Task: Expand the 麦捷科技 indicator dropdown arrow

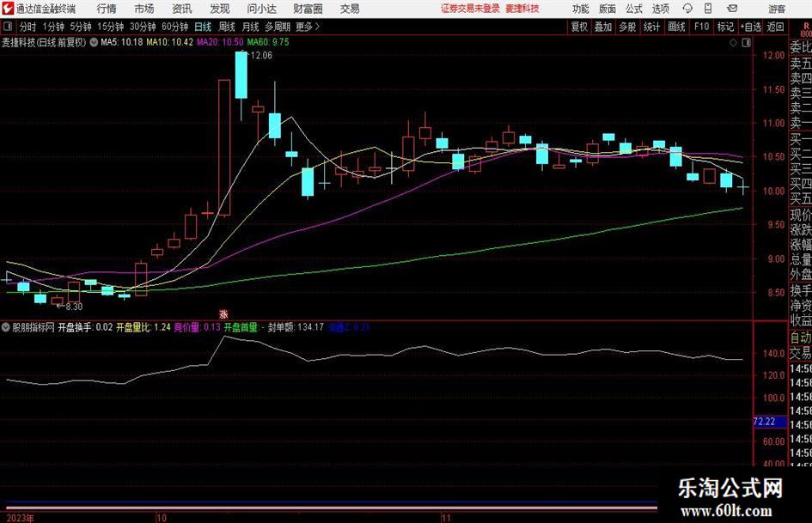Action: click(x=94, y=42)
